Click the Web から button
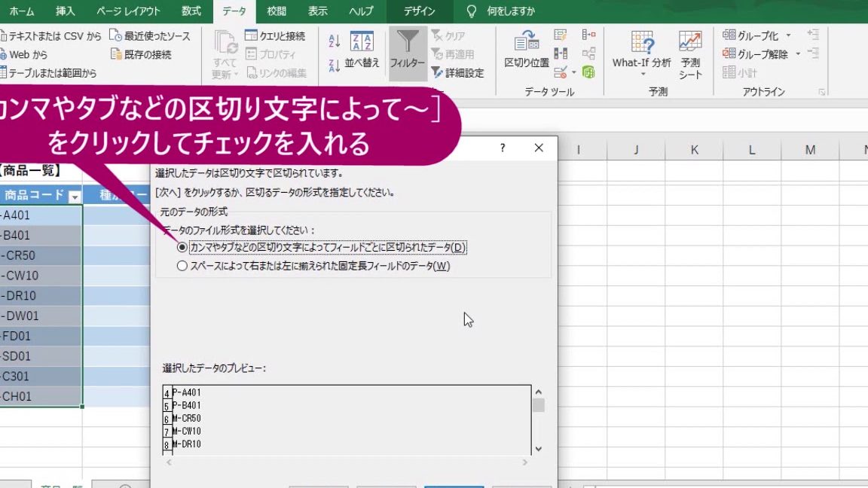868x488 pixels. click(24, 54)
